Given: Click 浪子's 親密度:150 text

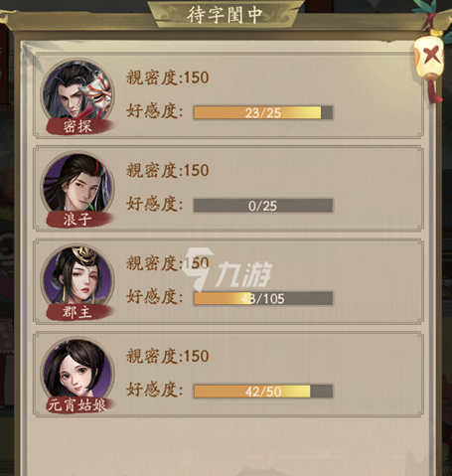Looking at the screenshot, I should 168,171.
